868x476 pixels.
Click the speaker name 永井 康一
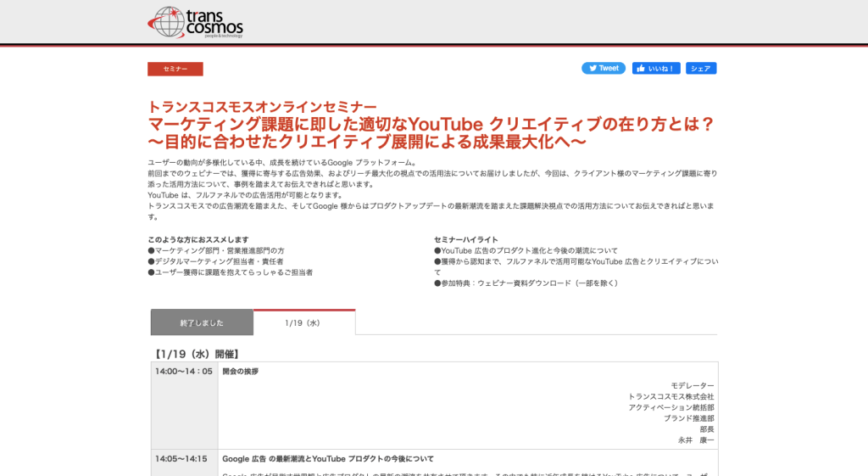[697, 440]
